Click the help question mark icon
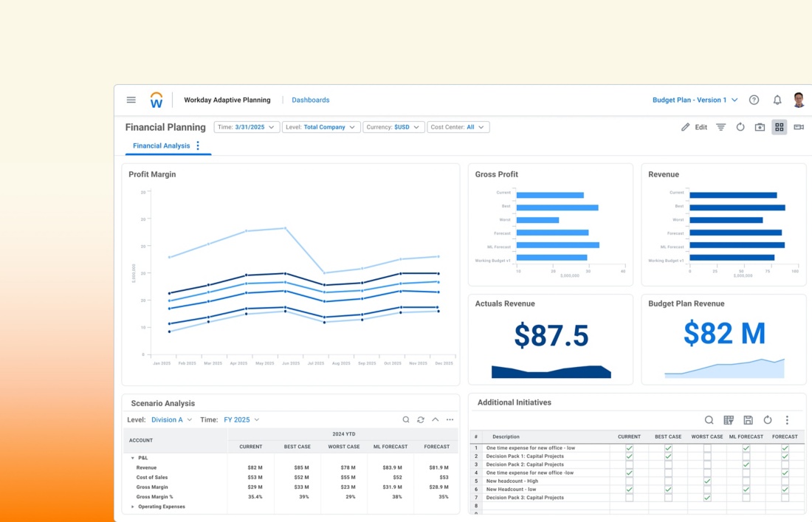The height and width of the screenshot is (522, 812). [x=754, y=100]
